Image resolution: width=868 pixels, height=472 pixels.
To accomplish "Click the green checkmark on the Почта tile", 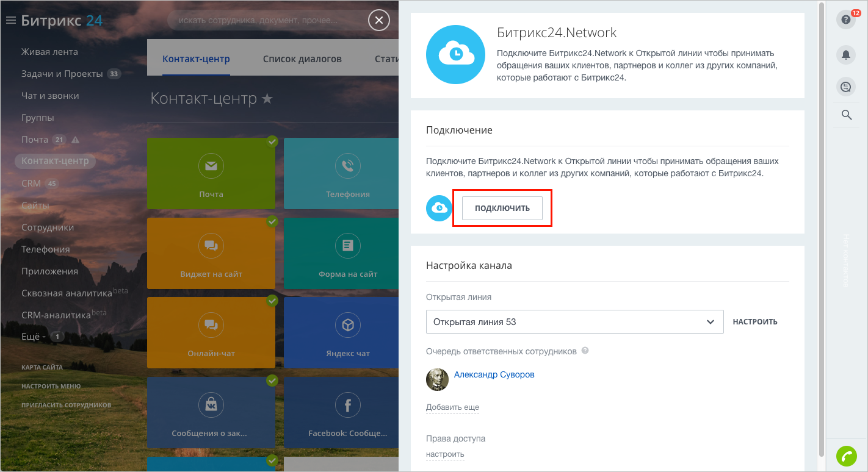I will tap(272, 141).
